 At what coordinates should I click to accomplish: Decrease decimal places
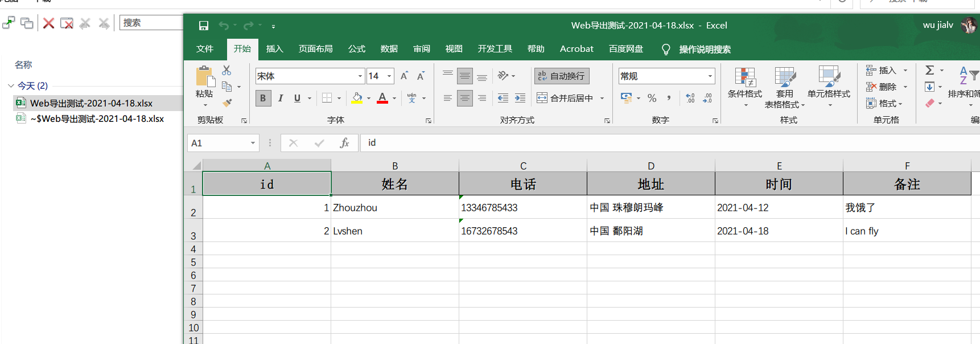(x=707, y=98)
